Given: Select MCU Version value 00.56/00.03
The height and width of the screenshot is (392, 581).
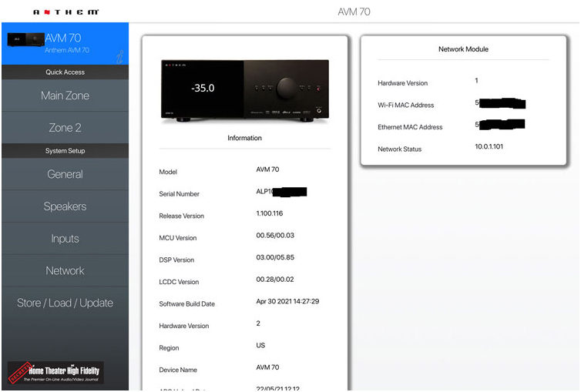Looking at the screenshot, I should (x=275, y=235).
